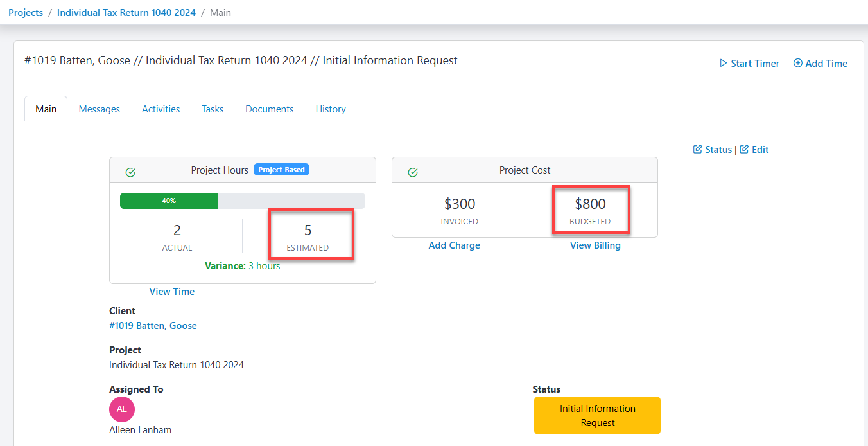Screen dimensions: 868x446
Task: Click the project name under the Project label
Action: (177, 365)
